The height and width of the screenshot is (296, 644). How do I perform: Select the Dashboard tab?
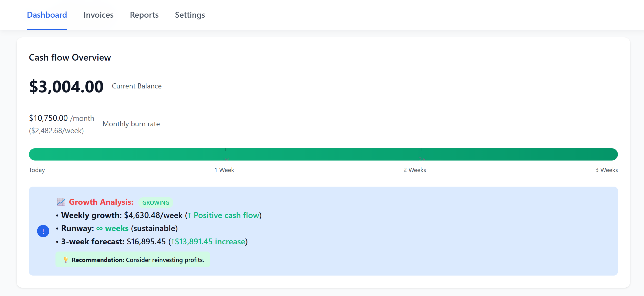[x=47, y=15]
